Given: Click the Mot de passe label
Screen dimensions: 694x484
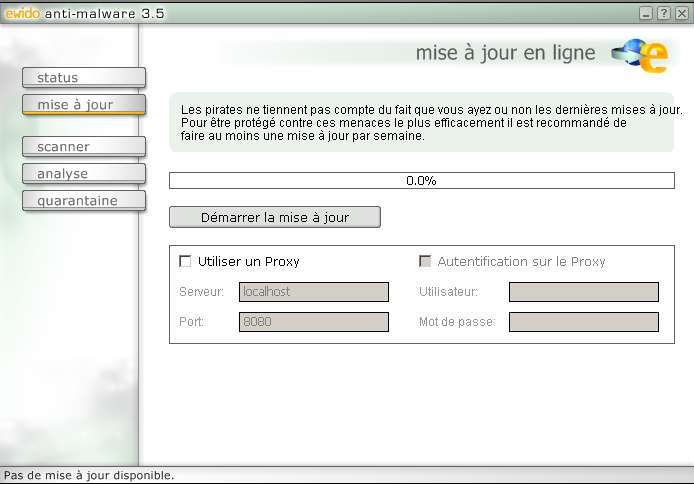Looking at the screenshot, I should pos(457,322).
